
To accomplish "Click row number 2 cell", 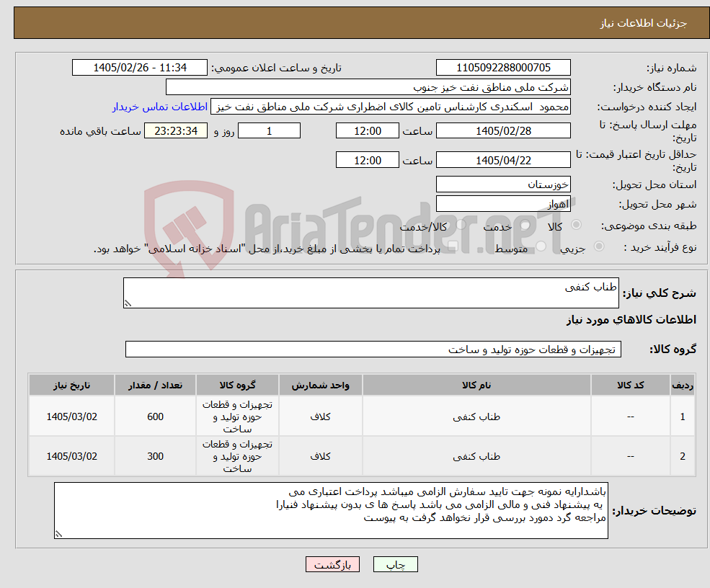I will pyautogui.click(x=683, y=456).
